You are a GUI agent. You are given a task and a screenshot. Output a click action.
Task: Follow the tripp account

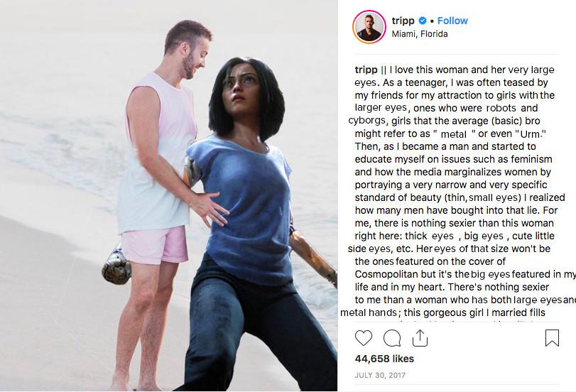tap(452, 21)
